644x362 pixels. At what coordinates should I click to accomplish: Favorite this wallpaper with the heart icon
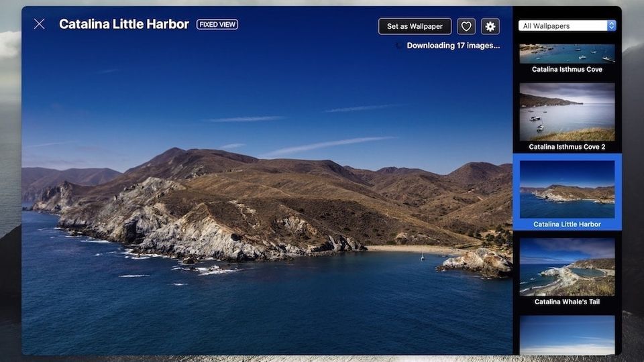[466, 26]
